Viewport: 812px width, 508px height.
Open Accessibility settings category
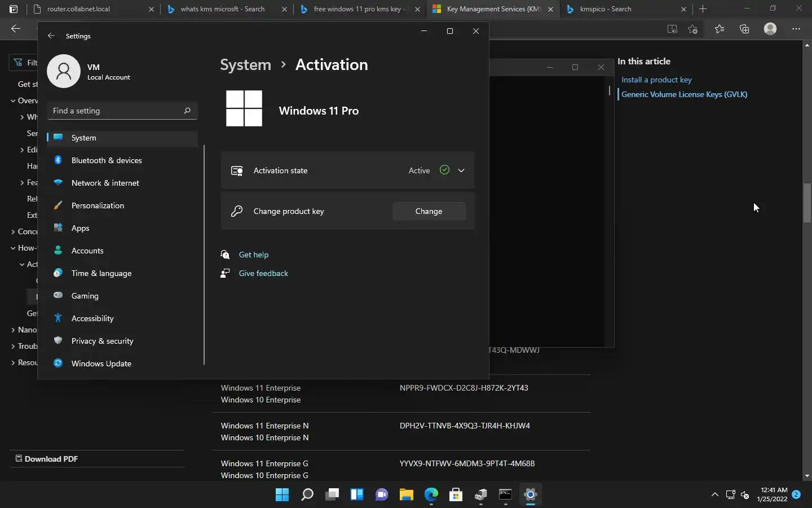(x=123, y=318)
